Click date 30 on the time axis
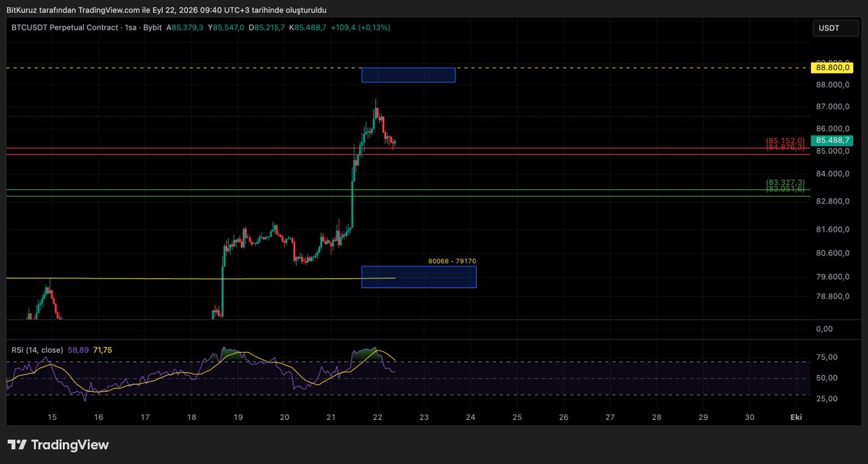Image resolution: width=868 pixels, height=464 pixels. (x=750, y=418)
